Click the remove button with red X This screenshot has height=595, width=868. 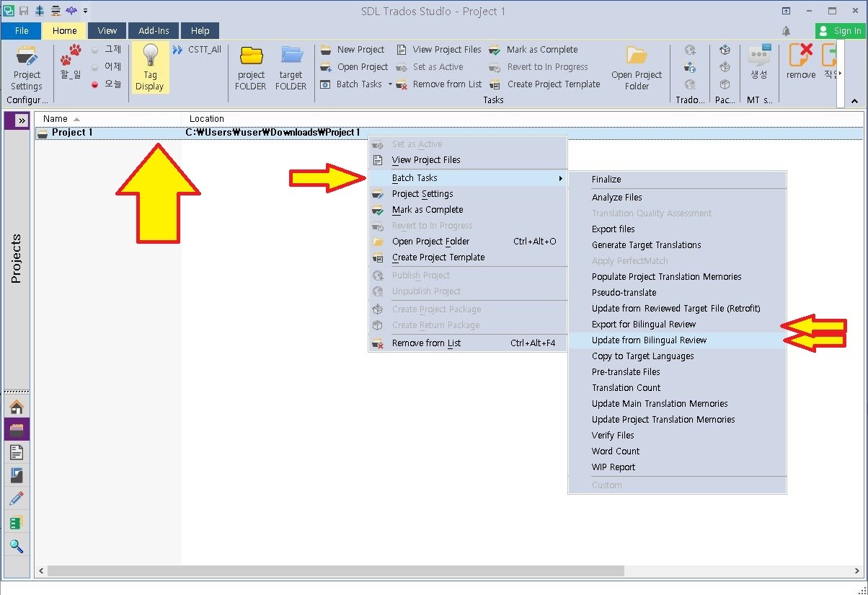801,62
